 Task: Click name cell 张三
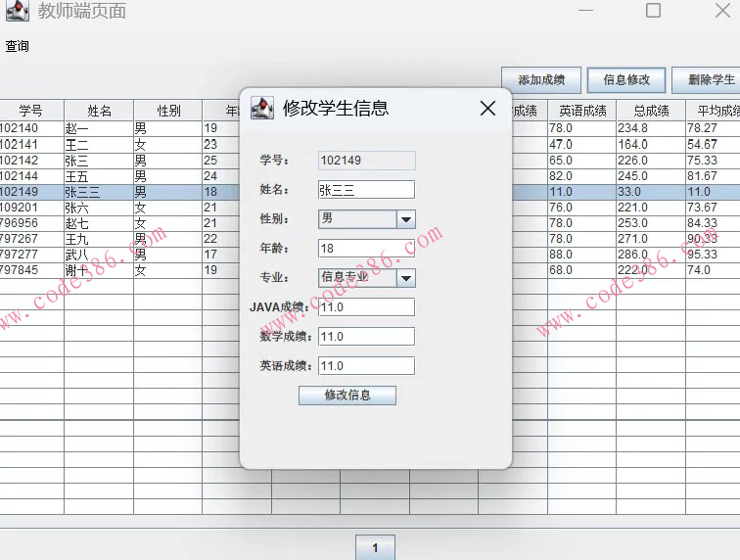click(x=99, y=161)
